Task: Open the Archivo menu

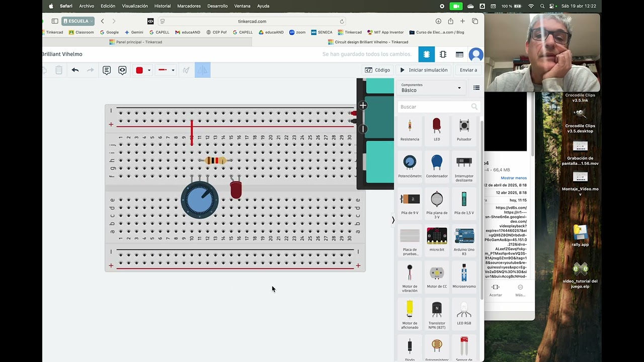Action: coord(87,6)
